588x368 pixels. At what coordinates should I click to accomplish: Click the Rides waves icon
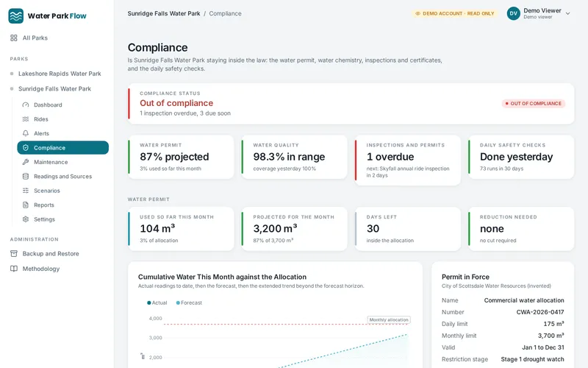point(26,119)
